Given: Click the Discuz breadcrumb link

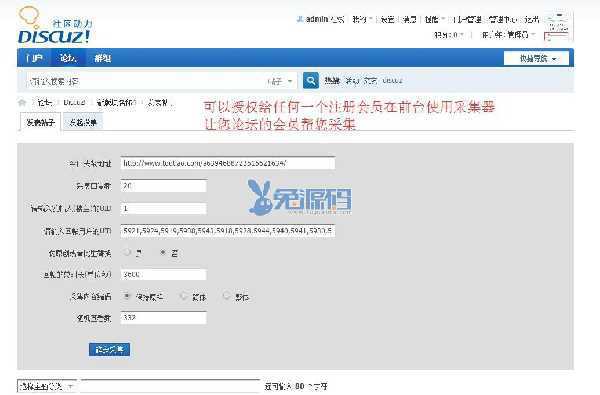Looking at the screenshot, I should [x=74, y=102].
